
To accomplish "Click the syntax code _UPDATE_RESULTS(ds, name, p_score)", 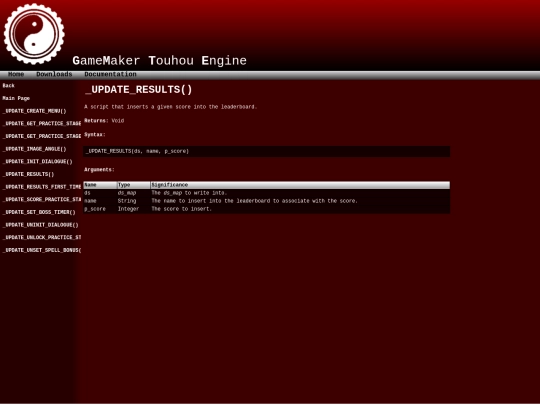I will [137, 151].
